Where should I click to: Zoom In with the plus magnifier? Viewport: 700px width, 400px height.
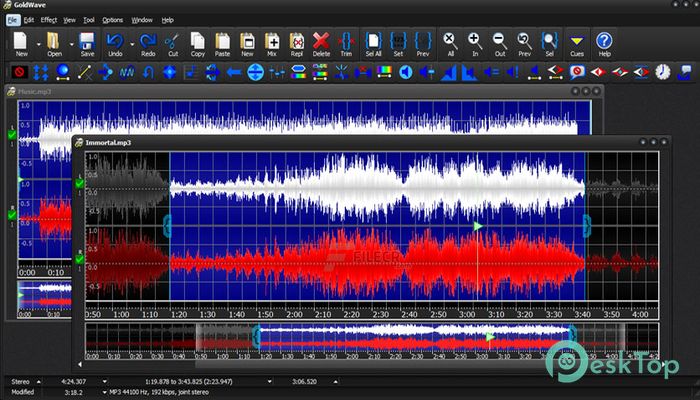click(475, 44)
